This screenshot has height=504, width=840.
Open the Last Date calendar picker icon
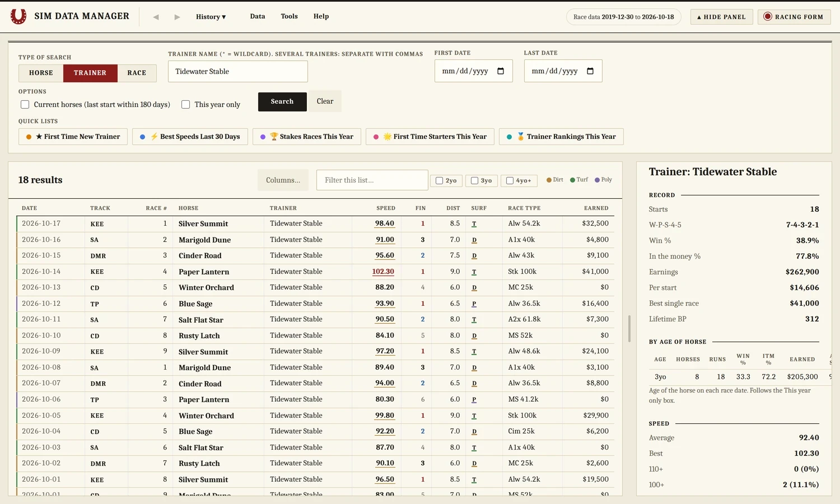tap(590, 71)
